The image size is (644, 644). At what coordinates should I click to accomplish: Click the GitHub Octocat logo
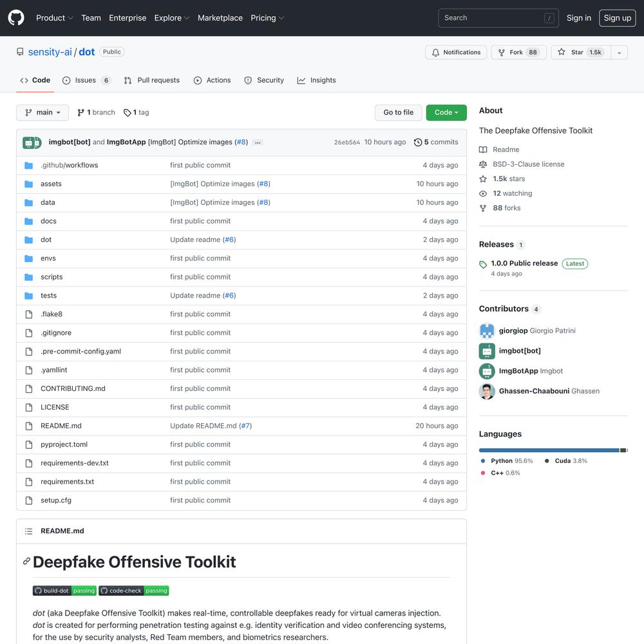coord(16,17)
